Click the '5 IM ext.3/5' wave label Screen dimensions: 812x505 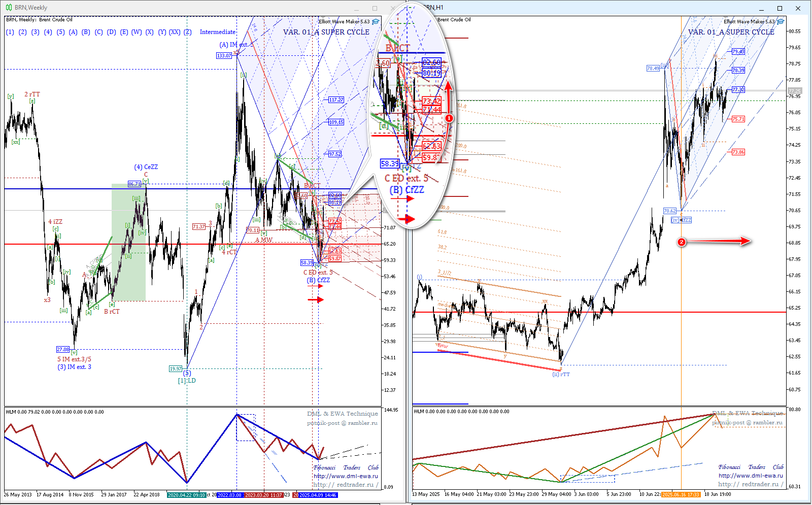(x=74, y=359)
